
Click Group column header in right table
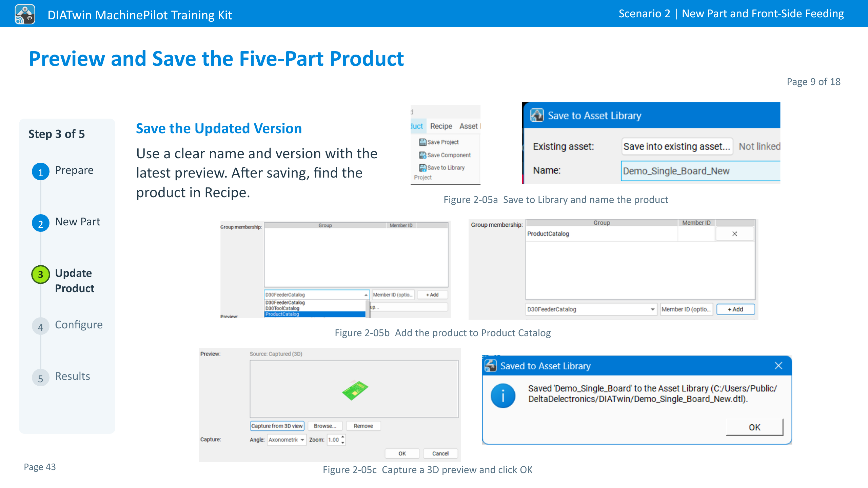(602, 223)
